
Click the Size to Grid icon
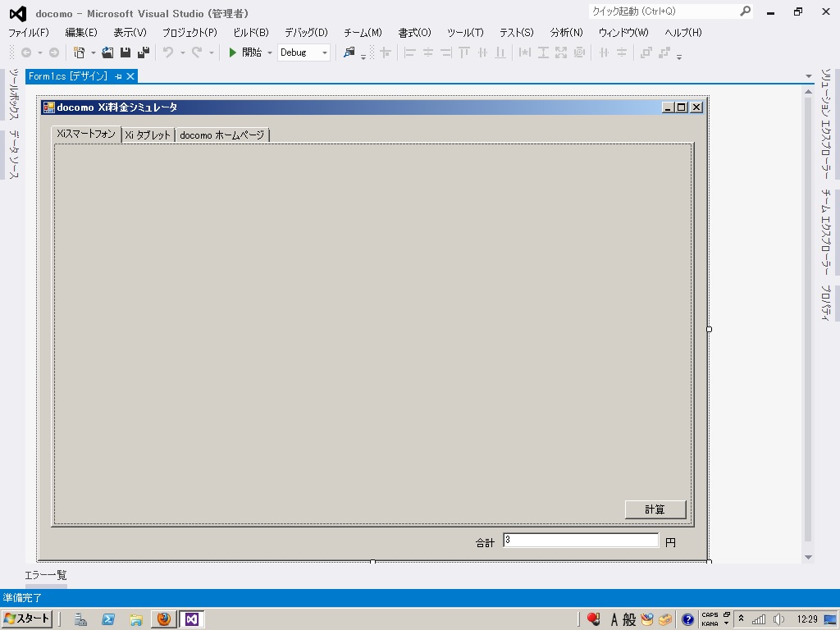(x=579, y=52)
